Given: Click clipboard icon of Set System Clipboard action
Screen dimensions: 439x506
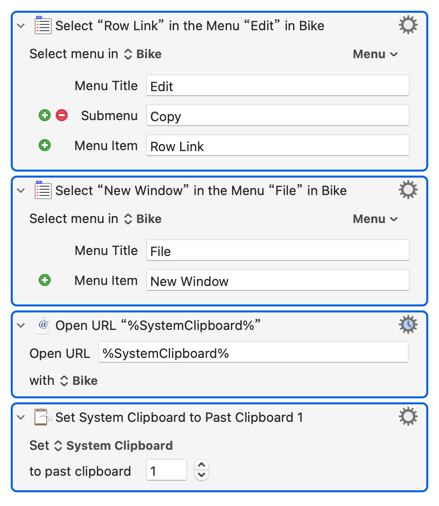Looking at the screenshot, I should pos(42,417).
